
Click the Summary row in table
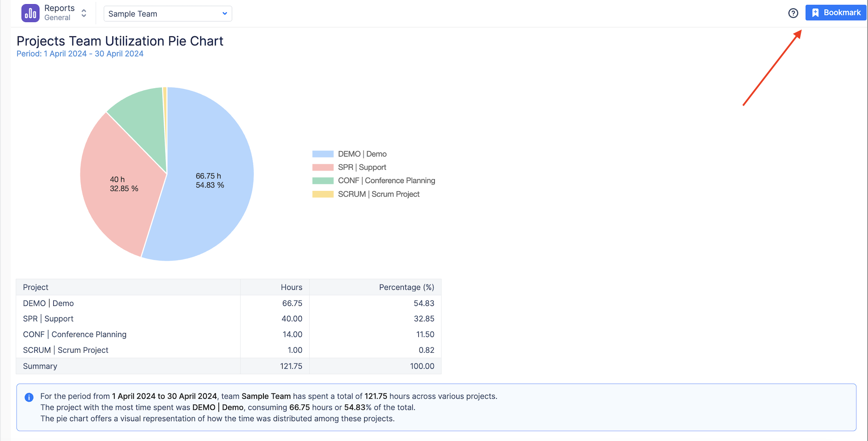(x=40, y=366)
